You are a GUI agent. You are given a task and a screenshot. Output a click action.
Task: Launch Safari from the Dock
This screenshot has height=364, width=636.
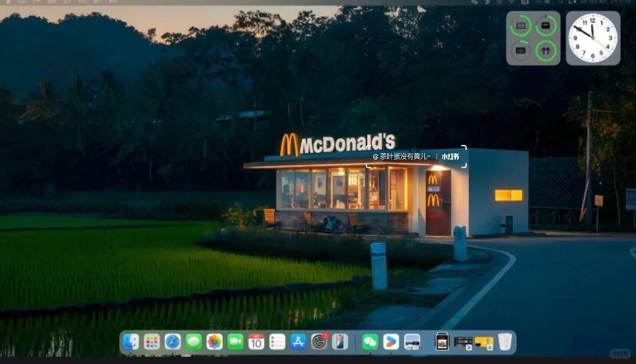pos(173,342)
